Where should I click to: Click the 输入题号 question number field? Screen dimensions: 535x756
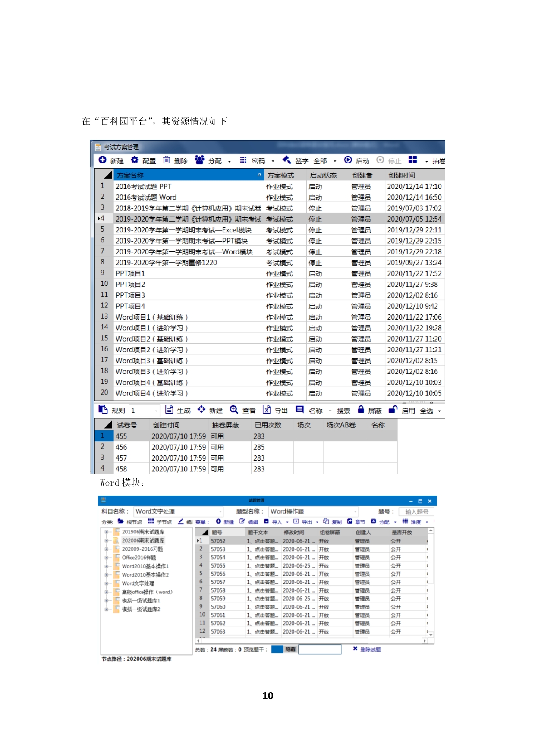tap(416, 511)
